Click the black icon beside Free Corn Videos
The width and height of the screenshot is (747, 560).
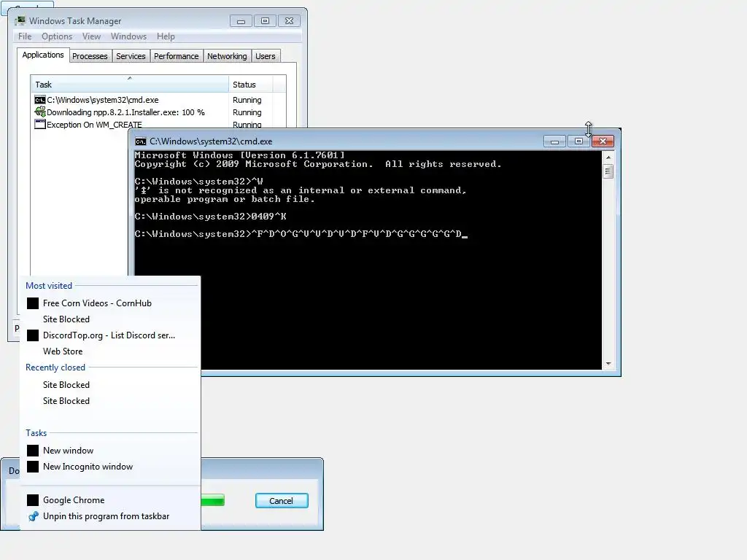click(32, 303)
